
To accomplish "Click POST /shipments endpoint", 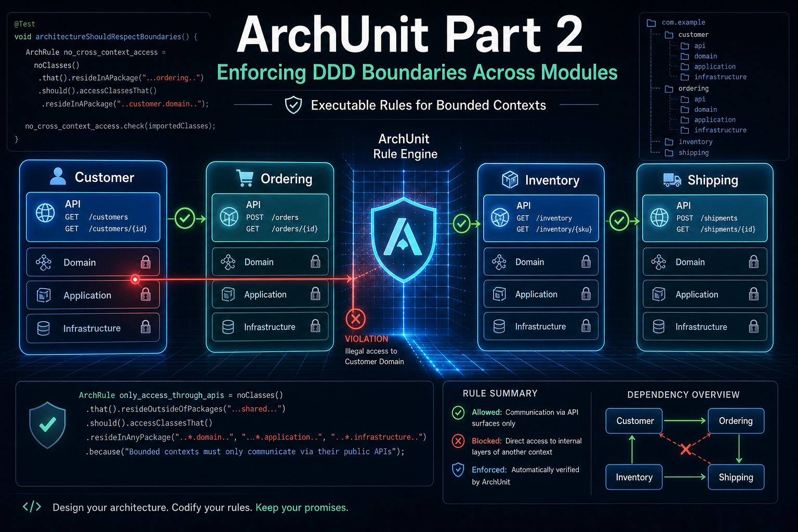I will 707,218.
